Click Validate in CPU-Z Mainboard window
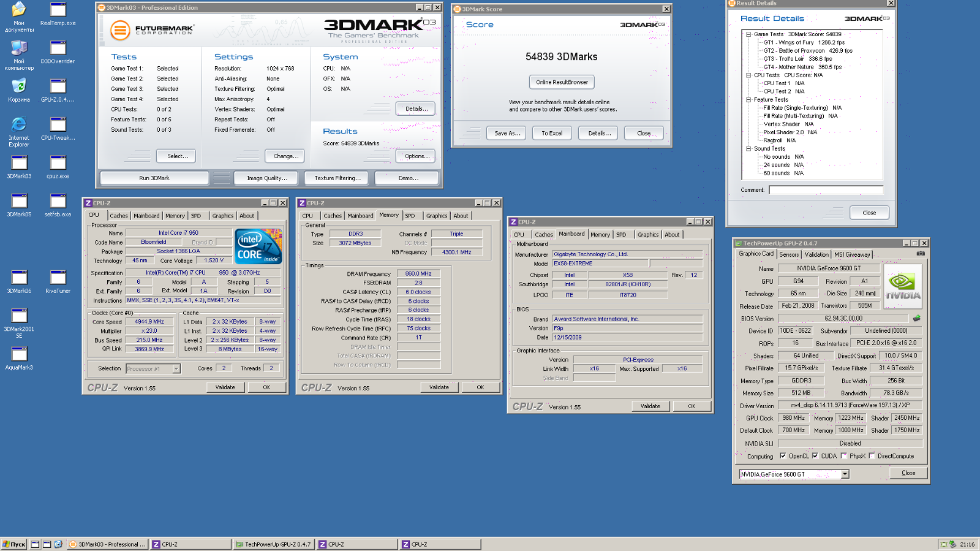Image resolution: width=980 pixels, height=551 pixels. pos(650,406)
